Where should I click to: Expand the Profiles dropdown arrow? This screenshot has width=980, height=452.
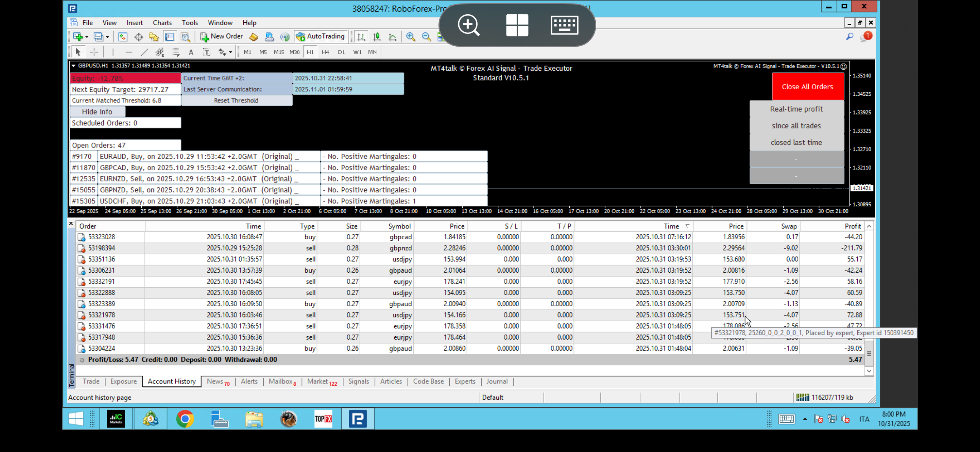pos(107,37)
